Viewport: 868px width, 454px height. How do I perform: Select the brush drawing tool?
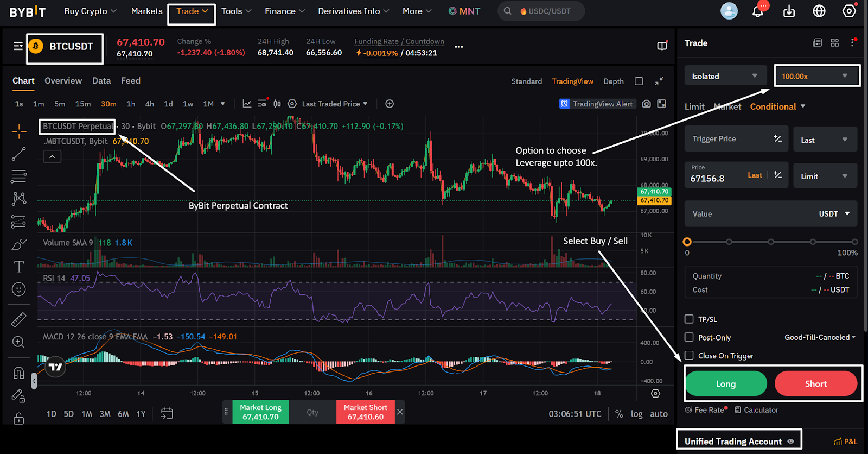(x=19, y=244)
